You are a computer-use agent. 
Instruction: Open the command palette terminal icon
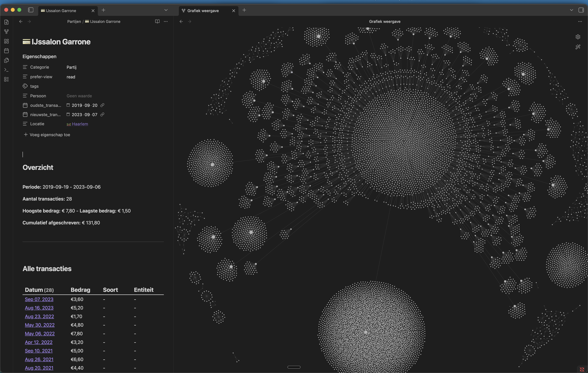(7, 70)
